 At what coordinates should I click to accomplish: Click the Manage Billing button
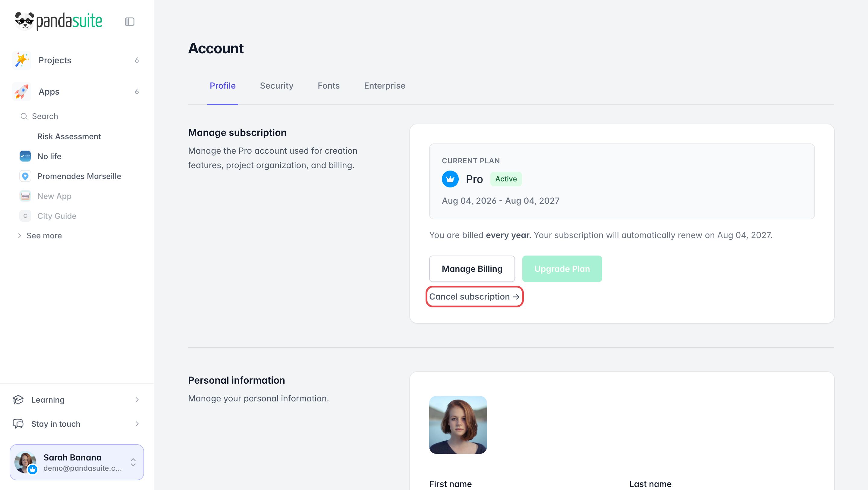(472, 269)
